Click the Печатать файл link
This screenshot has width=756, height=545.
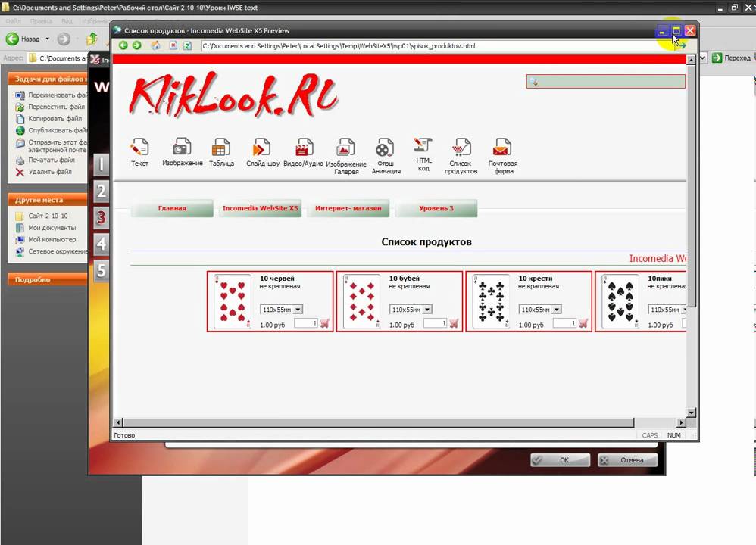pos(51,160)
